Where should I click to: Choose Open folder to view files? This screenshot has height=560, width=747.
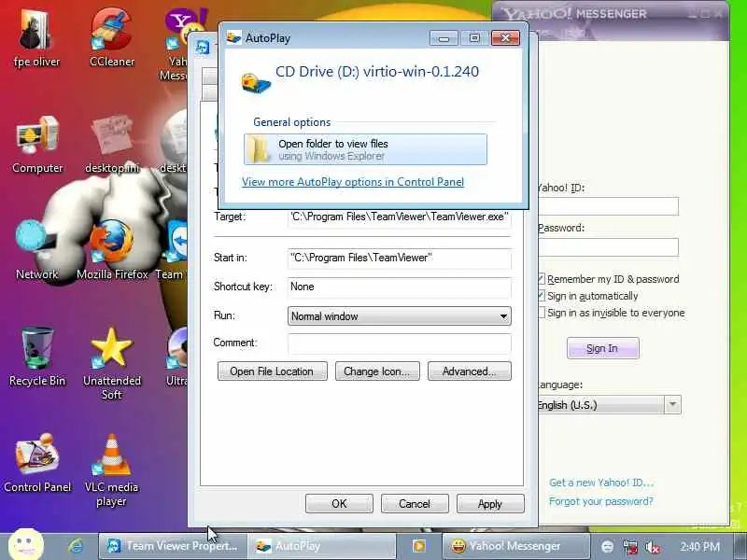click(365, 149)
